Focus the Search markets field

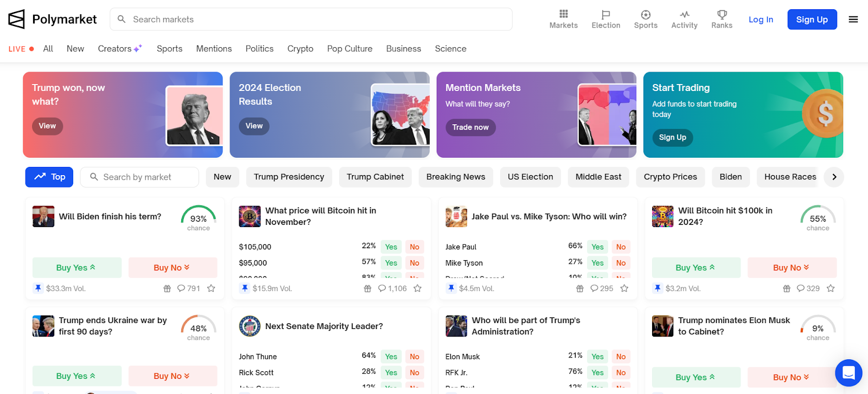(311, 20)
